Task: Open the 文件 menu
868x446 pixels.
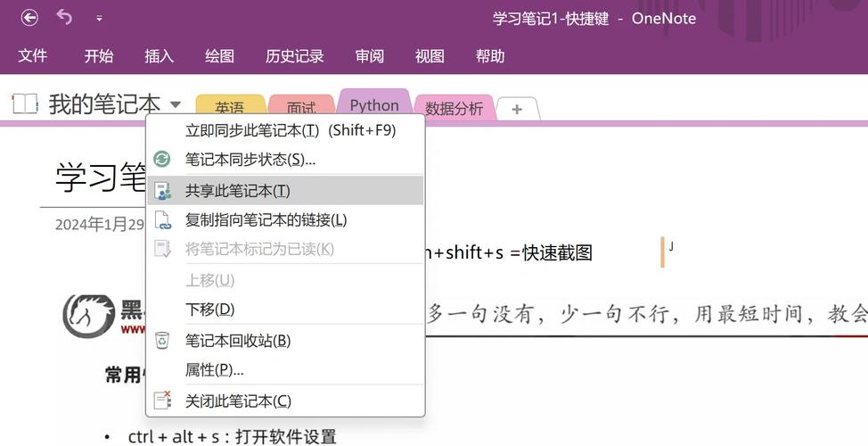Action: click(33, 55)
